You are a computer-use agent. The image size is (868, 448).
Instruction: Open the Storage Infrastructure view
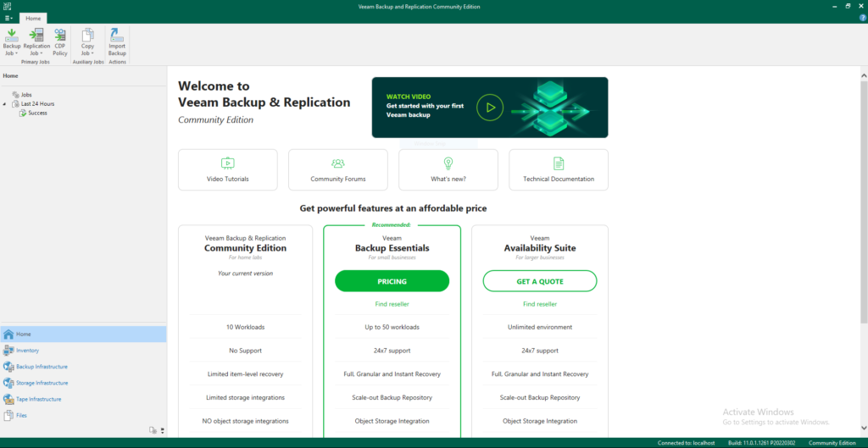click(83, 383)
